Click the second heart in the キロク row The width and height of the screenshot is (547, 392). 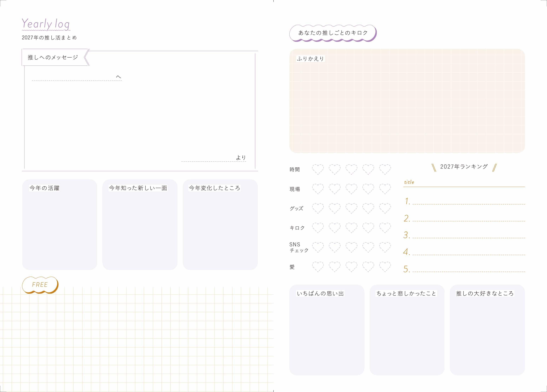pos(335,228)
